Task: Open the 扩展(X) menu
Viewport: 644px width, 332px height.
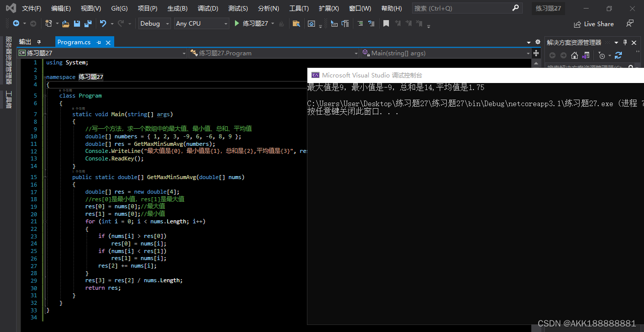Action: (329, 9)
